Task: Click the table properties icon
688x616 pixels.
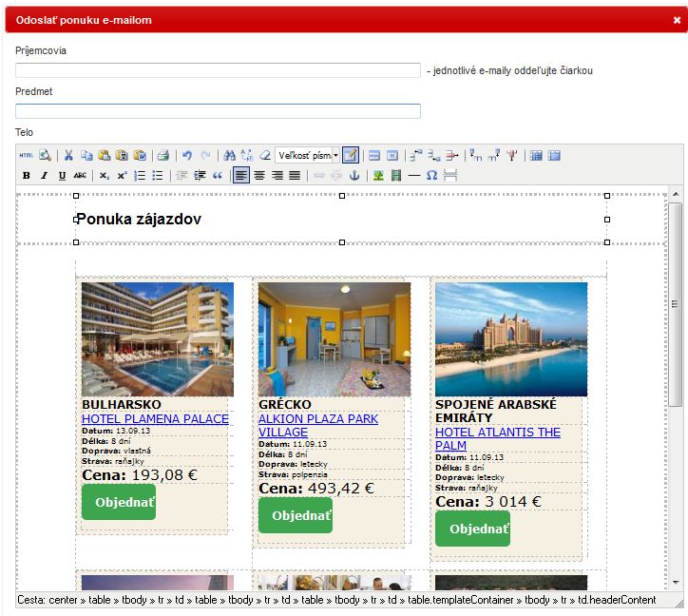Action: point(351,156)
